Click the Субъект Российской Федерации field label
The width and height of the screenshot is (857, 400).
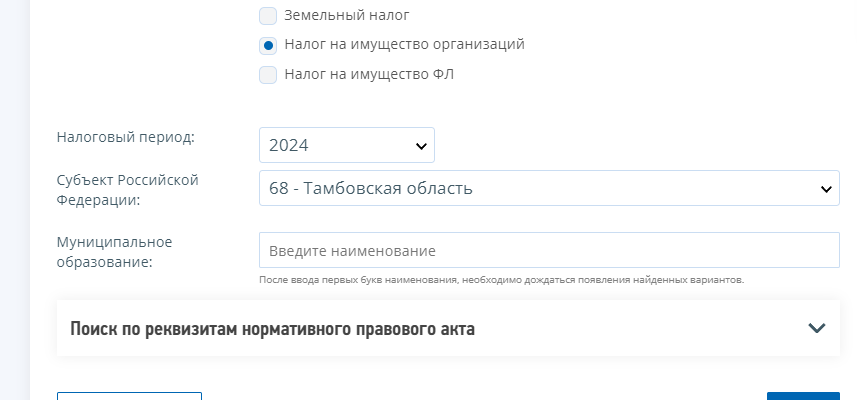click(128, 189)
